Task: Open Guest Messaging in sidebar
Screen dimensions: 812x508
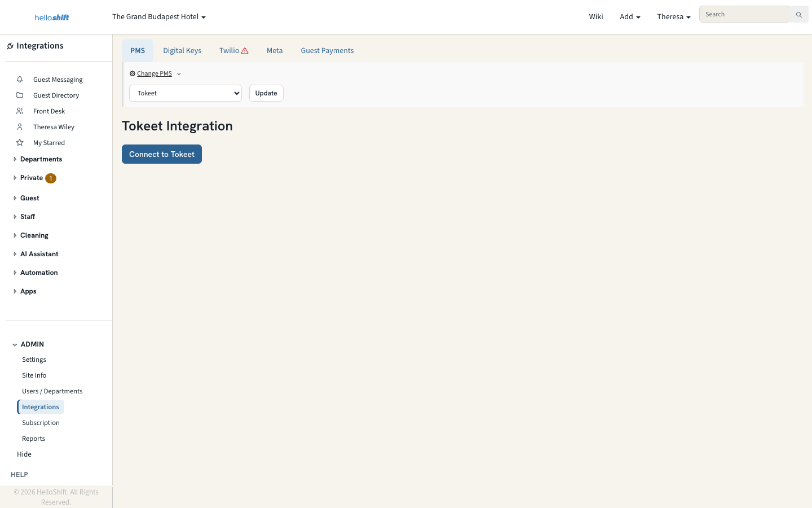Action: (x=58, y=80)
